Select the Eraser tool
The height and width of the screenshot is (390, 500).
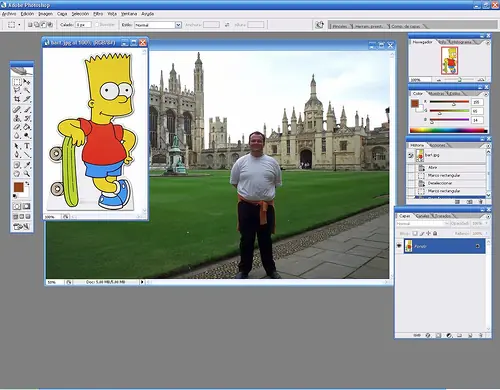[17, 127]
